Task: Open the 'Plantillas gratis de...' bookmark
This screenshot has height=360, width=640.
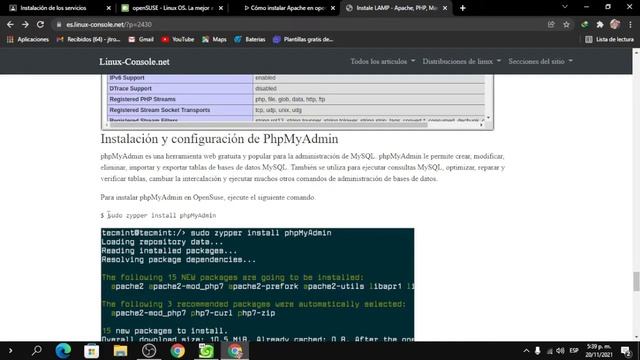Action: pyautogui.click(x=303, y=39)
